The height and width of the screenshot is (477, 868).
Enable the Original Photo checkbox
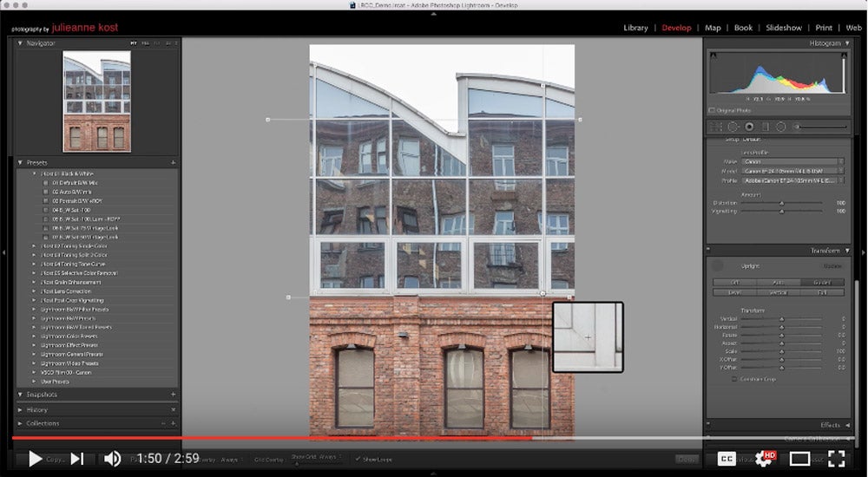click(712, 111)
